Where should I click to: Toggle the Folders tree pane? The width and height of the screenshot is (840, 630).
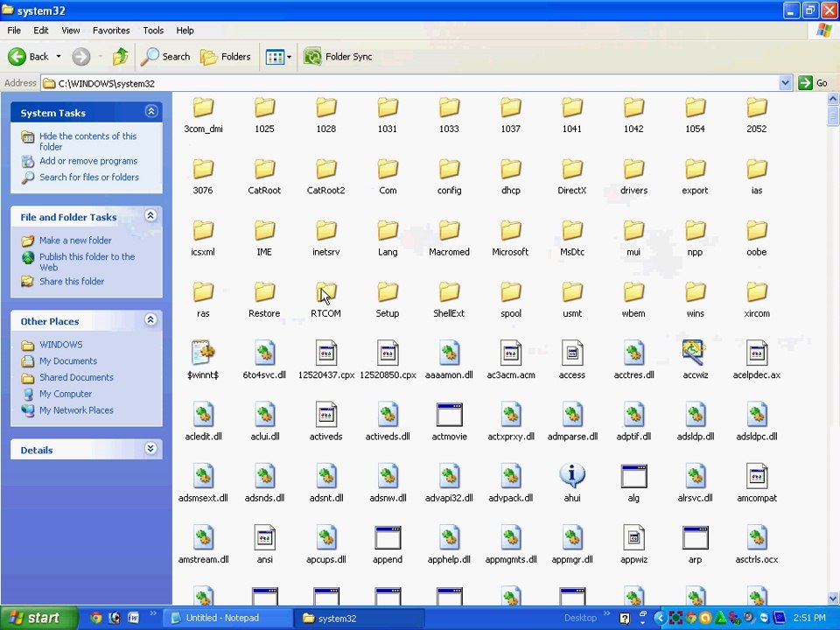(x=226, y=56)
